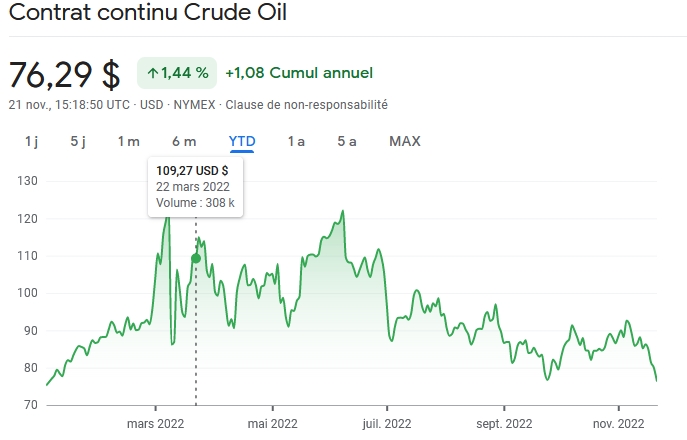Click the mai 2022 axis label

[x=272, y=422]
